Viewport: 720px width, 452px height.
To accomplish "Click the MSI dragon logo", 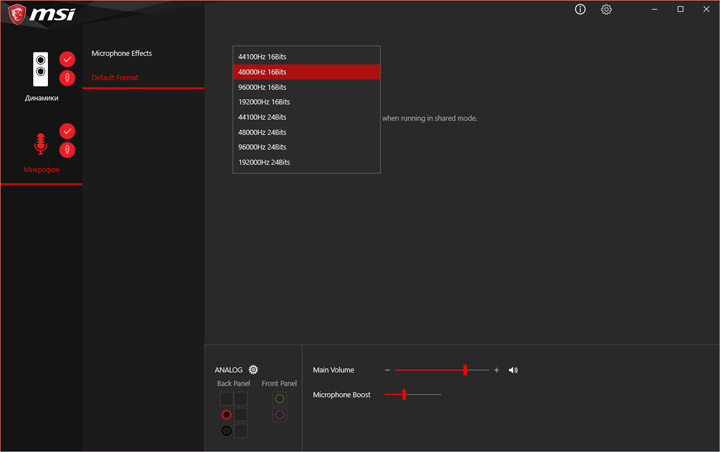I will click(17, 14).
